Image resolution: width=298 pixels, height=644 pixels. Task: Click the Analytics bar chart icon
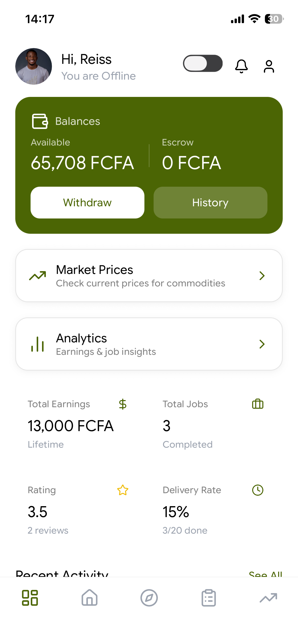point(38,344)
